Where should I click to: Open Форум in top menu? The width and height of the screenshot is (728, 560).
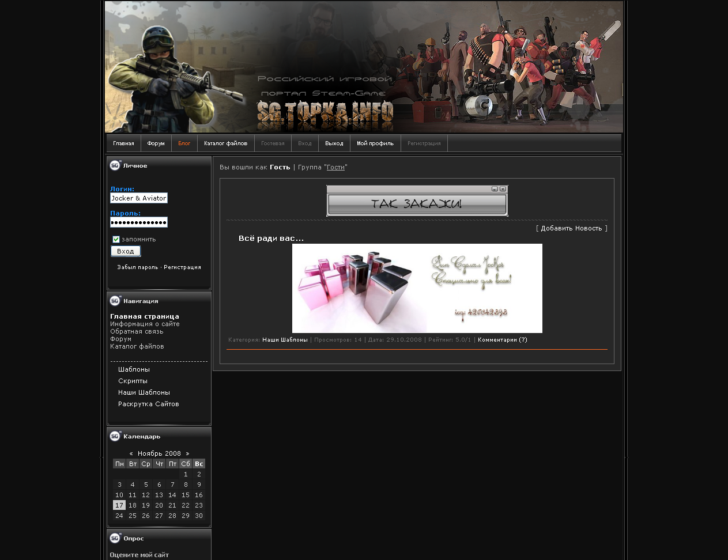tap(156, 143)
